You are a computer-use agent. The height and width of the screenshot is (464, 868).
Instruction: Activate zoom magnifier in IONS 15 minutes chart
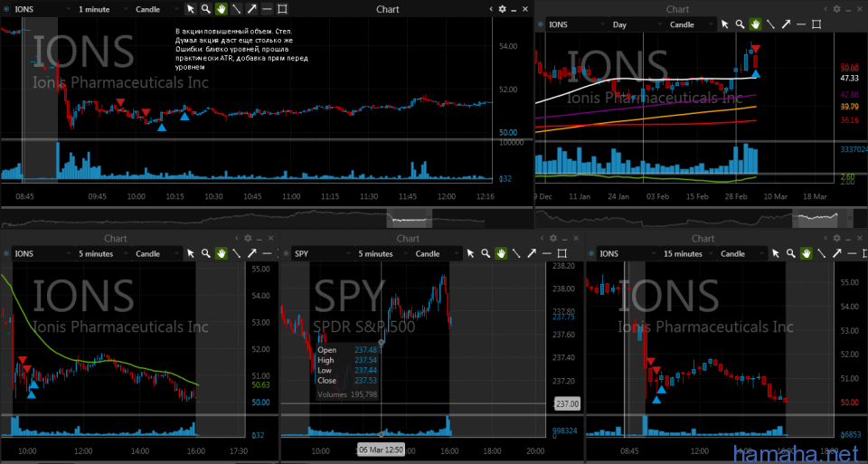[791, 253]
